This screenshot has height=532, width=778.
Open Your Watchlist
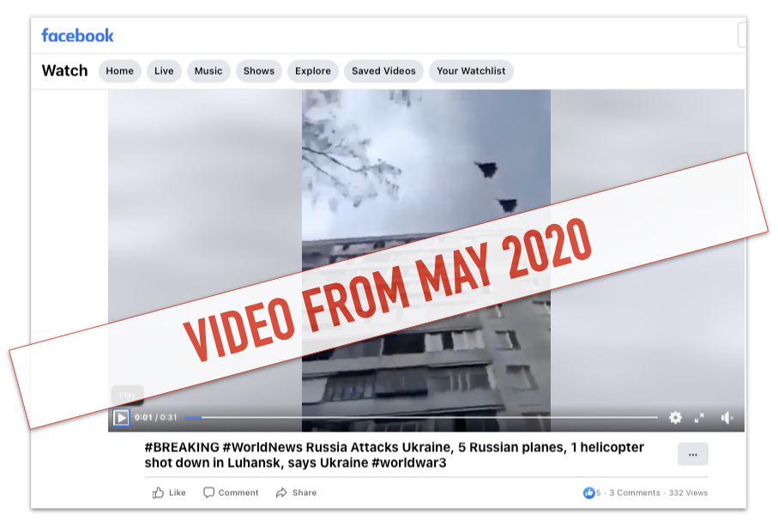point(471,71)
